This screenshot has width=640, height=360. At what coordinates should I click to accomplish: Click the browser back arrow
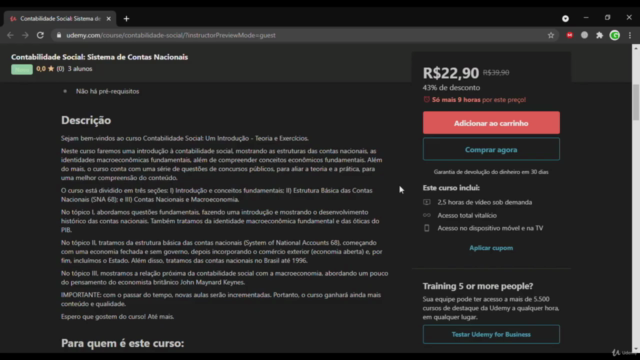[x=10, y=36]
